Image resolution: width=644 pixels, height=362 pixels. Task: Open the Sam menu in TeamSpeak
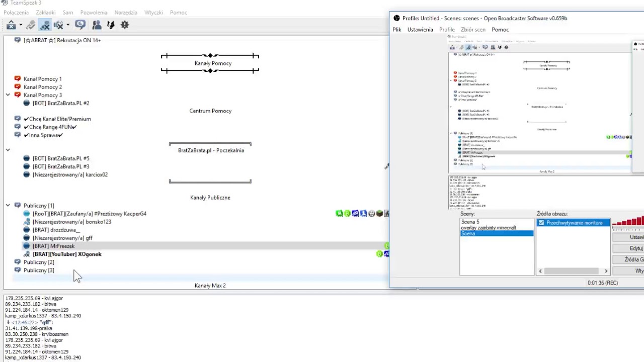[x=68, y=13]
